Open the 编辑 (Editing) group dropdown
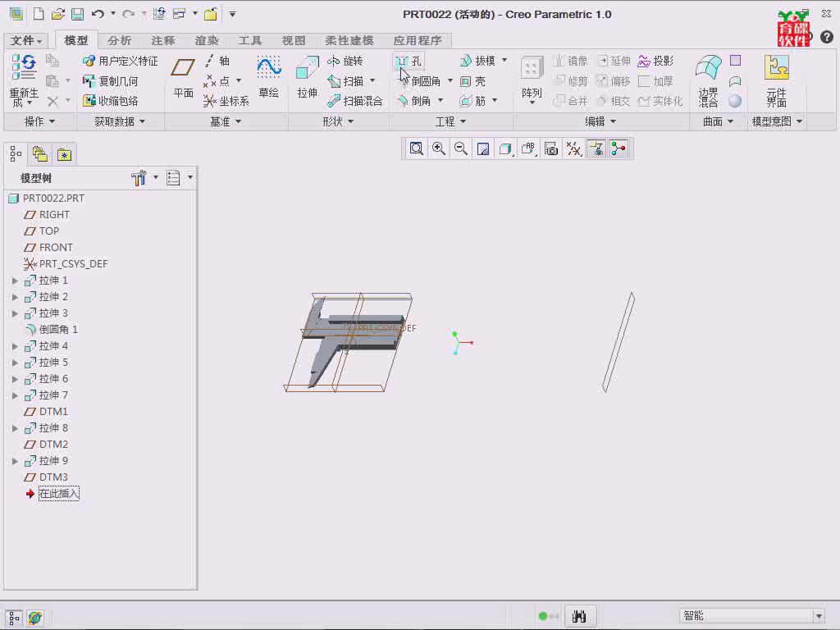Image resolution: width=840 pixels, height=630 pixels. tap(600, 121)
